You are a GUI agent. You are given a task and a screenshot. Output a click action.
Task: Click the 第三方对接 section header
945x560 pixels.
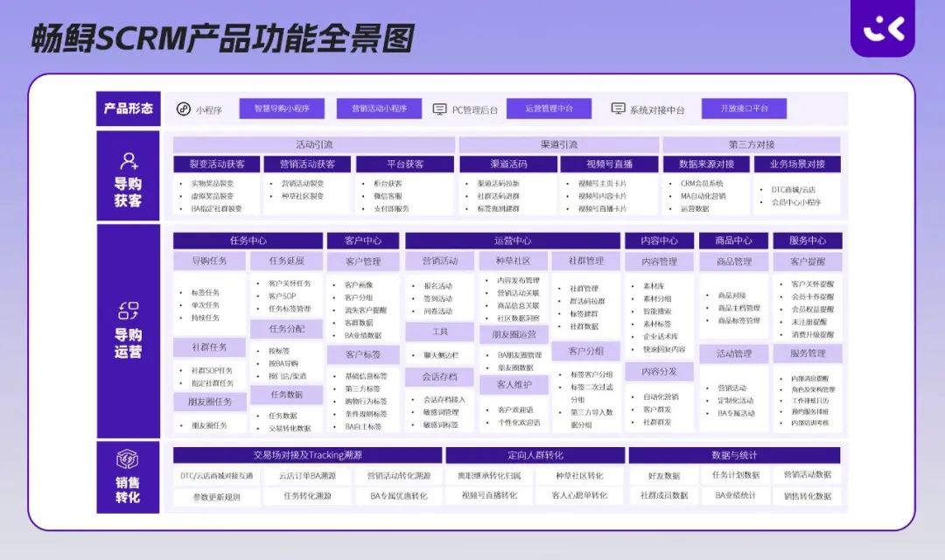click(x=752, y=144)
